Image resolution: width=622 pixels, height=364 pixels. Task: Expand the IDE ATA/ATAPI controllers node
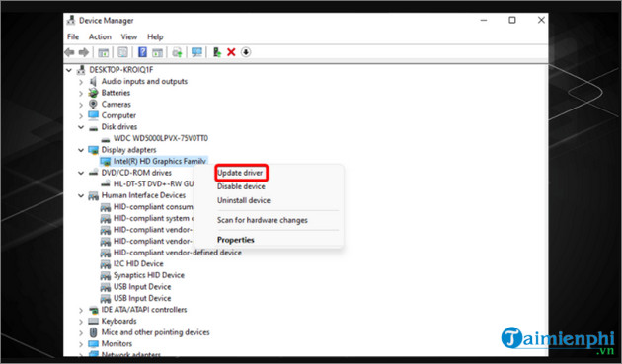(81, 310)
